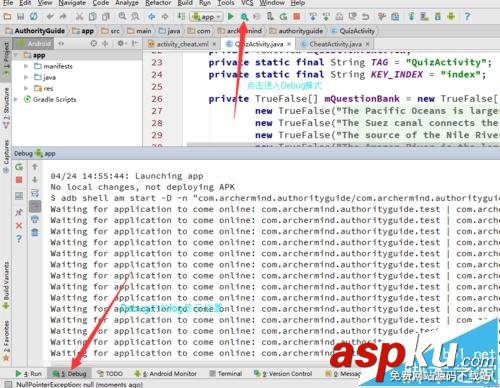Open the Navigate menu
The width and height of the screenshot is (500, 388).
pyautogui.click(x=72, y=3)
